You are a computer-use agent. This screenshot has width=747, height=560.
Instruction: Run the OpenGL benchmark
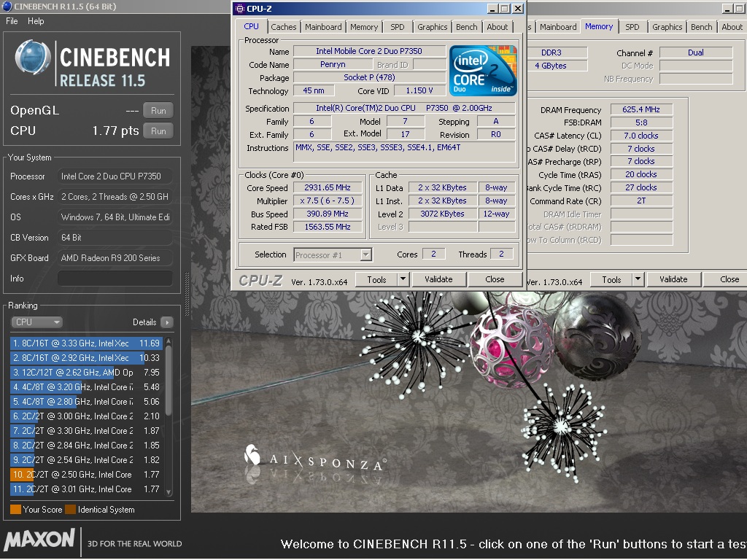tap(158, 111)
